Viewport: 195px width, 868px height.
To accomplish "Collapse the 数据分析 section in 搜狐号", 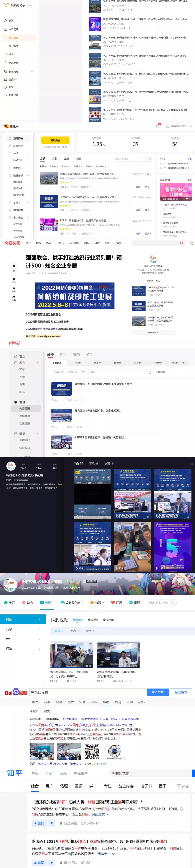I will pos(28,176).
